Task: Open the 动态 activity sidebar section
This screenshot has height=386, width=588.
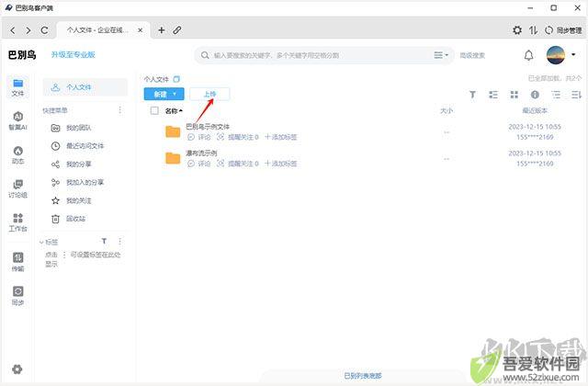Action: point(17,155)
